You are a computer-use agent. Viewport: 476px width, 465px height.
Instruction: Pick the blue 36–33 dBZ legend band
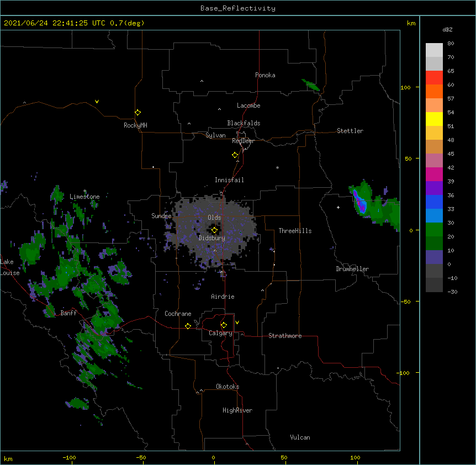tap(434, 202)
